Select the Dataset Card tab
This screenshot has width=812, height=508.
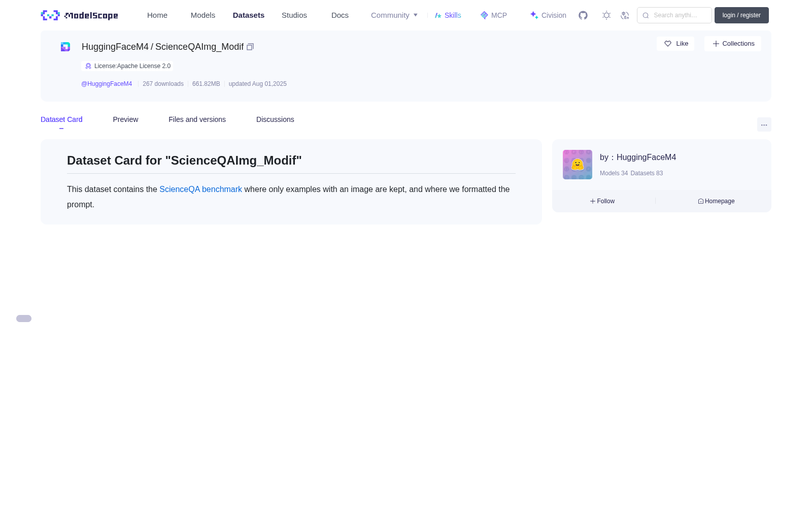pos(61,119)
